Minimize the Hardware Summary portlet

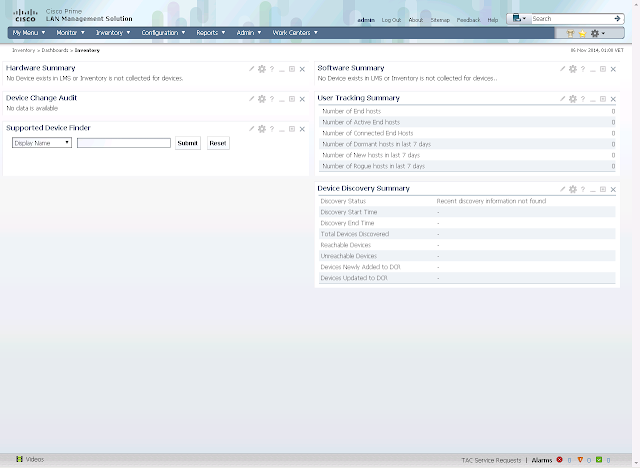click(281, 69)
